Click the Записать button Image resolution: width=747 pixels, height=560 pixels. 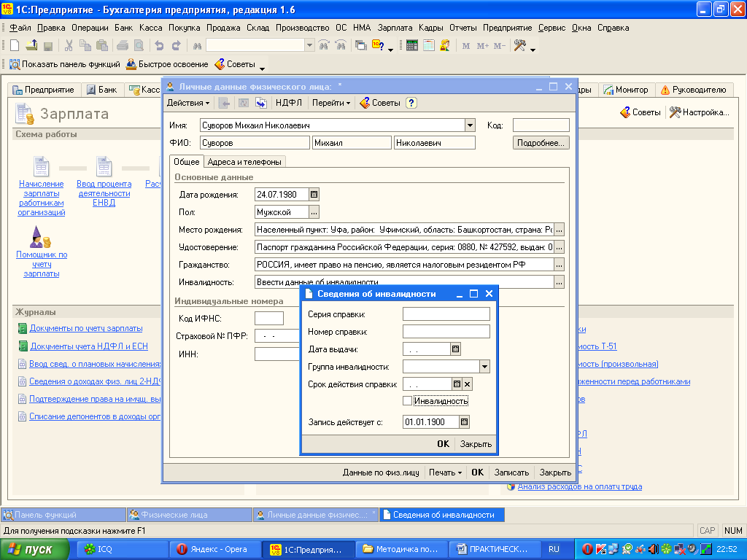tap(511, 472)
